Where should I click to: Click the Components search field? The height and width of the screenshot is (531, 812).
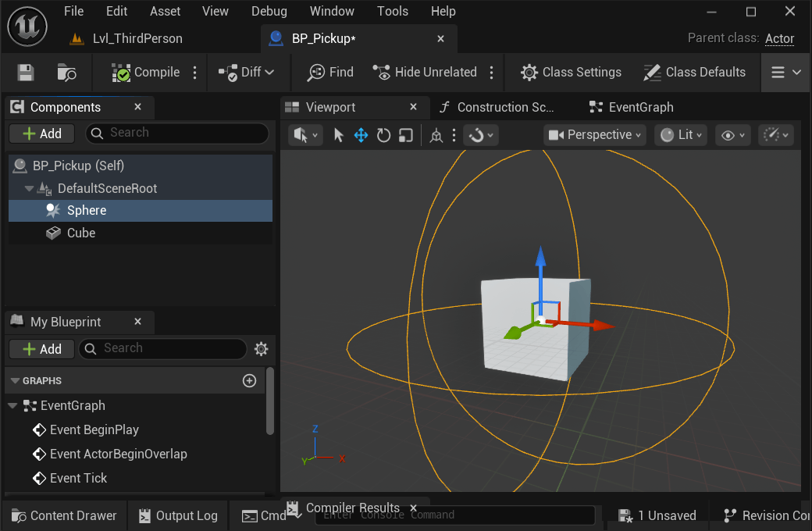coord(178,133)
